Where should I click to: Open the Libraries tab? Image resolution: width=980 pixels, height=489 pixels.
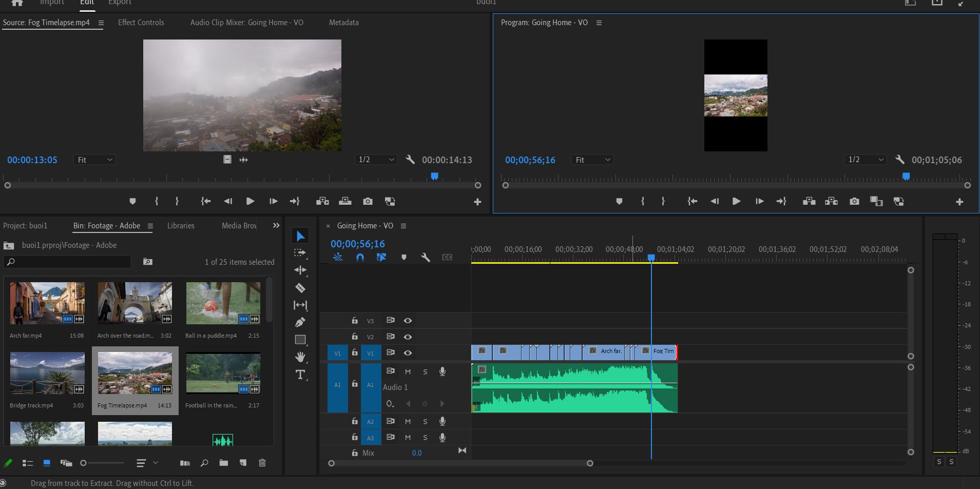coord(181,226)
